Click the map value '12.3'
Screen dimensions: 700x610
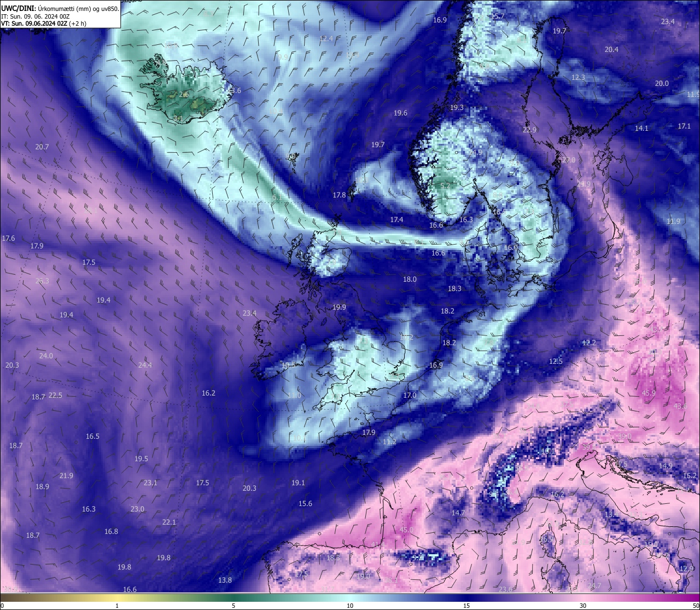pyautogui.click(x=578, y=77)
